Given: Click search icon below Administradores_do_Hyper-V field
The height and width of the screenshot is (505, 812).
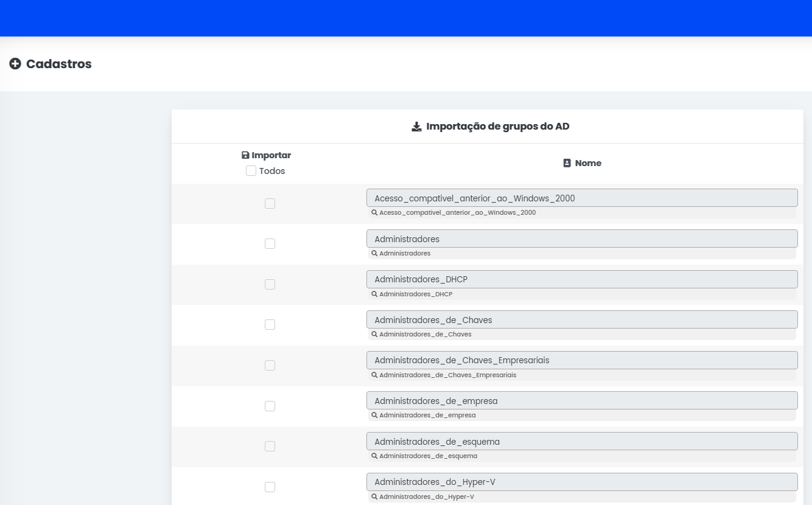Looking at the screenshot, I should (374, 496).
